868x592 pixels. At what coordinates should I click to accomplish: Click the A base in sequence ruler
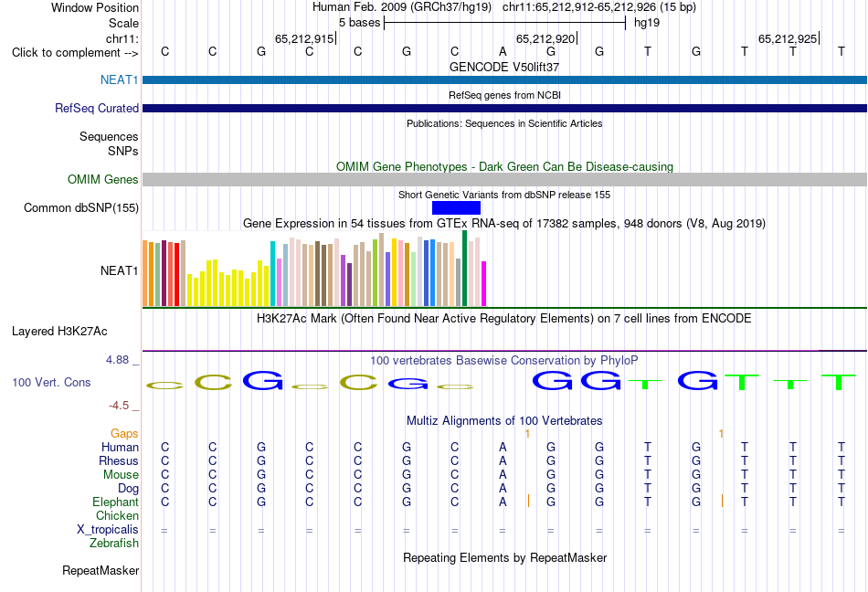pos(503,51)
